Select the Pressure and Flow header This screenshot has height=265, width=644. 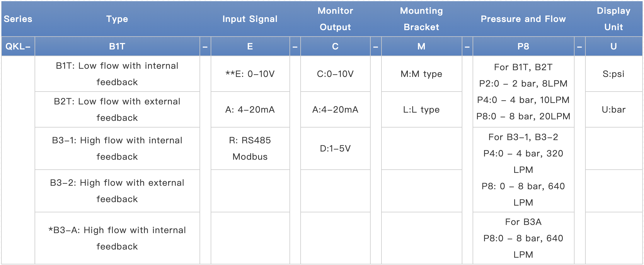pos(523,19)
